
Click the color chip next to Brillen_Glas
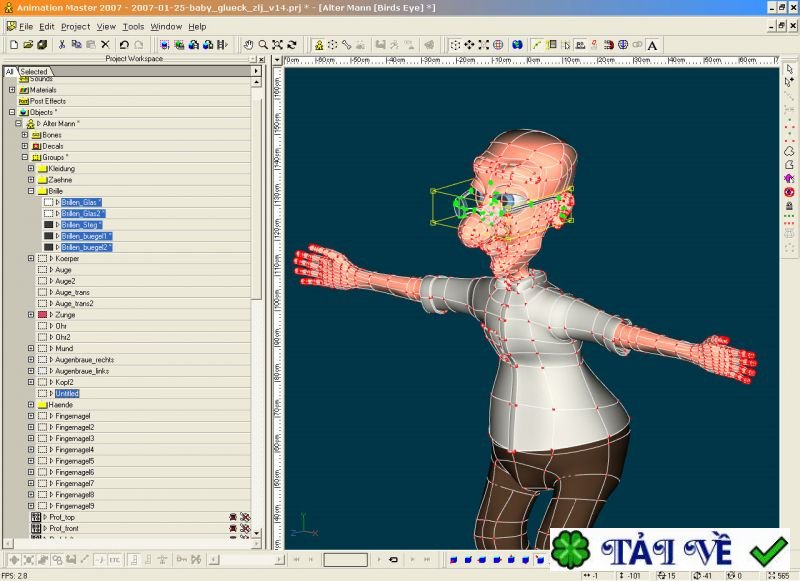click(x=48, y=200)
